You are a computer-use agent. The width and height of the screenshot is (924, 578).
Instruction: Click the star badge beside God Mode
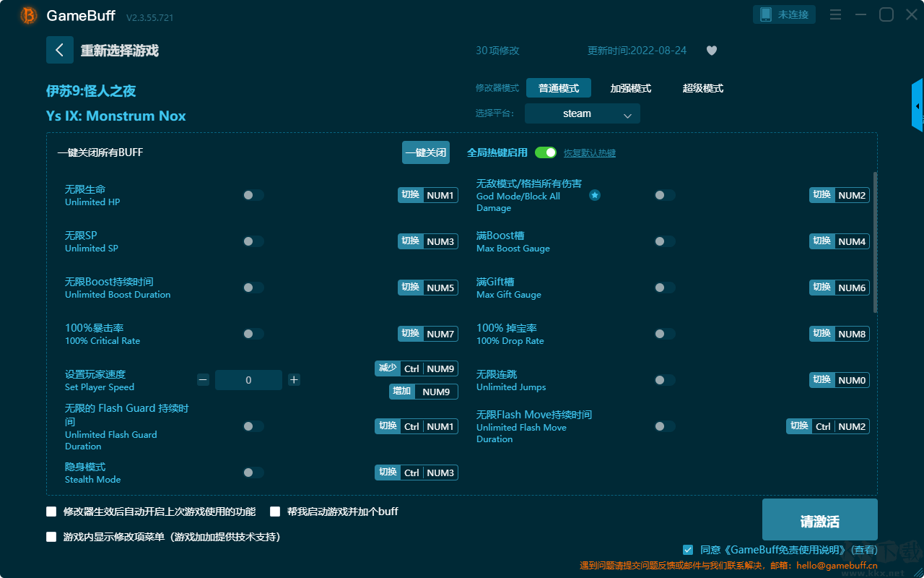point(595,195)
